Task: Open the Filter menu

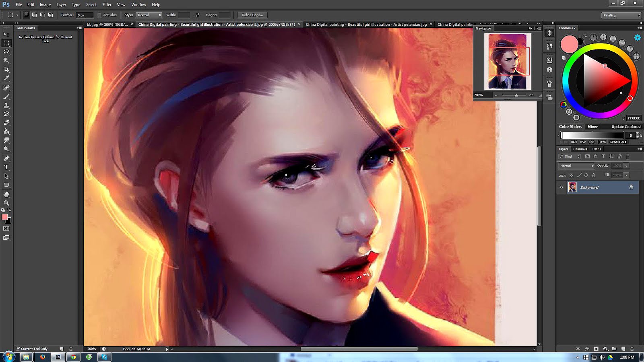Action: 107,4
